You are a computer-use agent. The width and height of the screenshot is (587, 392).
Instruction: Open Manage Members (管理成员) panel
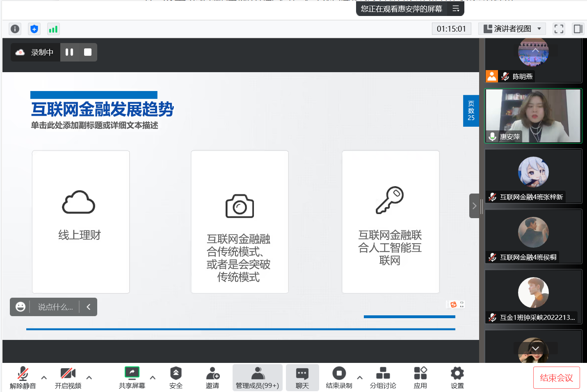point(257,378)
